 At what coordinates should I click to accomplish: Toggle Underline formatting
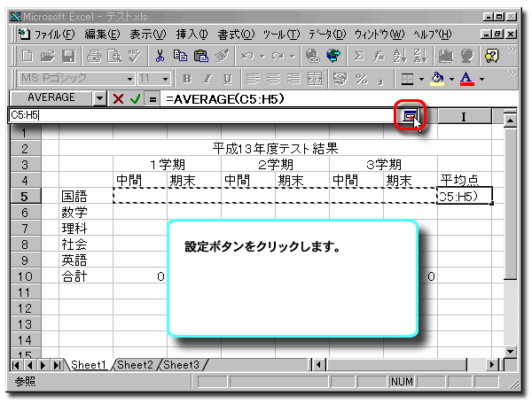(x=228, y=79)
